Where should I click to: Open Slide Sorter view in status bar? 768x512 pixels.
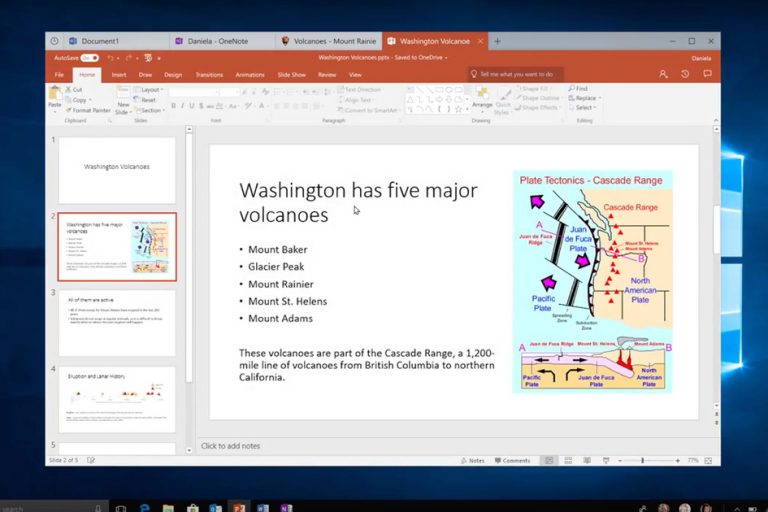coord(570,460)
